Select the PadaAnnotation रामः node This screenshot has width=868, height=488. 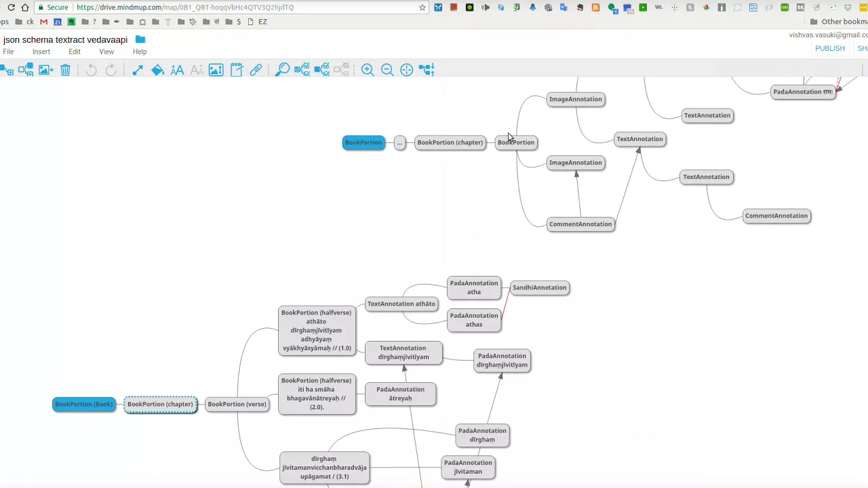[803, 91]
